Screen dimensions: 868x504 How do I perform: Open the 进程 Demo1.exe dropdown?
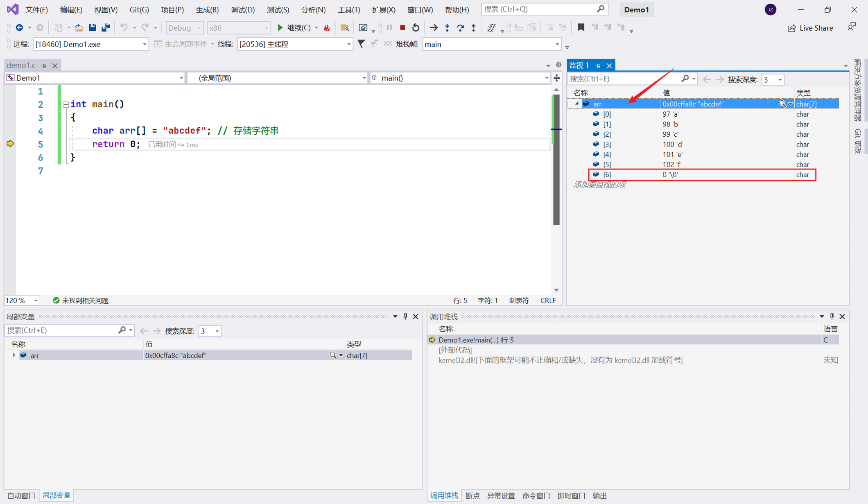coord(144,44)
